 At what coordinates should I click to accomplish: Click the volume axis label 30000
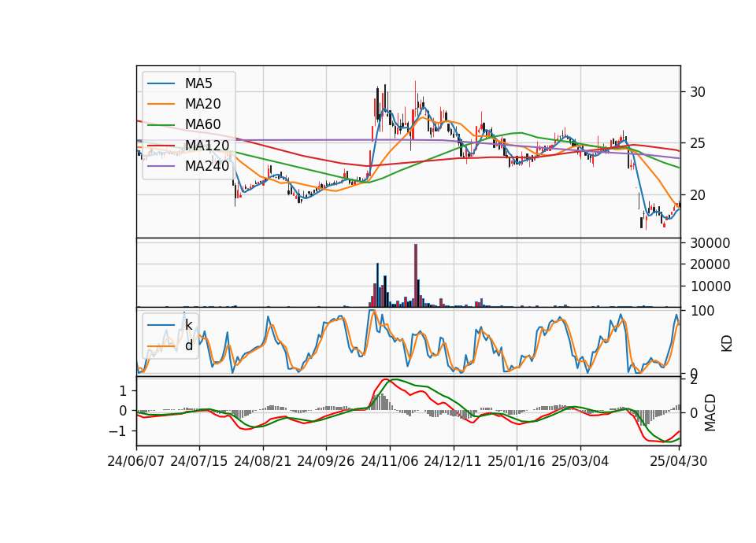tap(710, 243)
